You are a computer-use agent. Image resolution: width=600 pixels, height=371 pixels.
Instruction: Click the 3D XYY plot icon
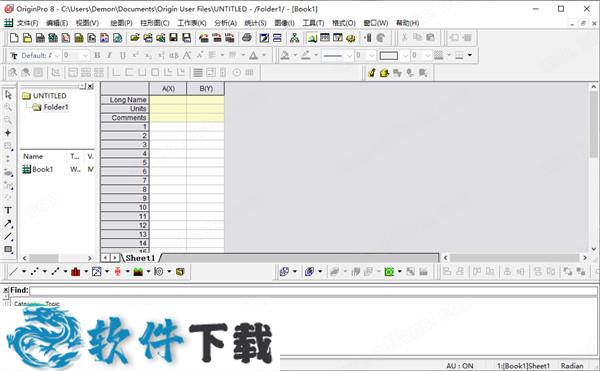(x=284, y=272)
